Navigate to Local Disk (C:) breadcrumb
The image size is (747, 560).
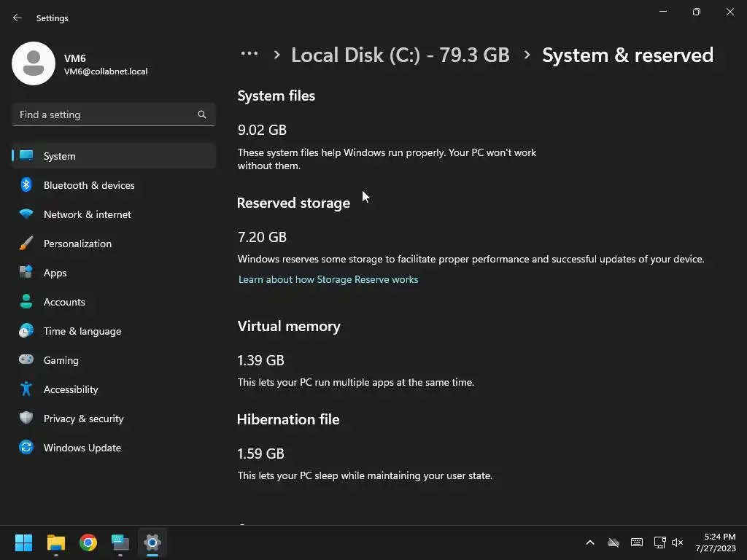click(400, 55)
